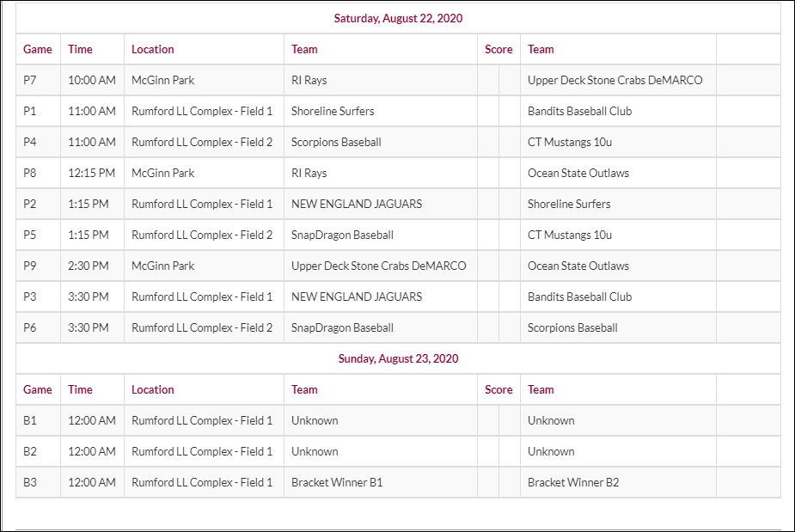Click the Sunday, August 23, 2020 date header
The width and height of the screenshot is (795, 532).
coord(398,358)
